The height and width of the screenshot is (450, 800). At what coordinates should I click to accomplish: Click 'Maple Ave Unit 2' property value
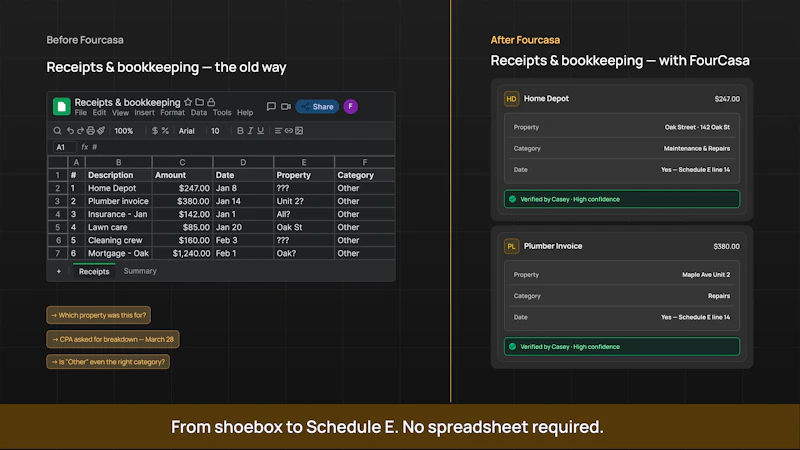[x=706, y=274]
